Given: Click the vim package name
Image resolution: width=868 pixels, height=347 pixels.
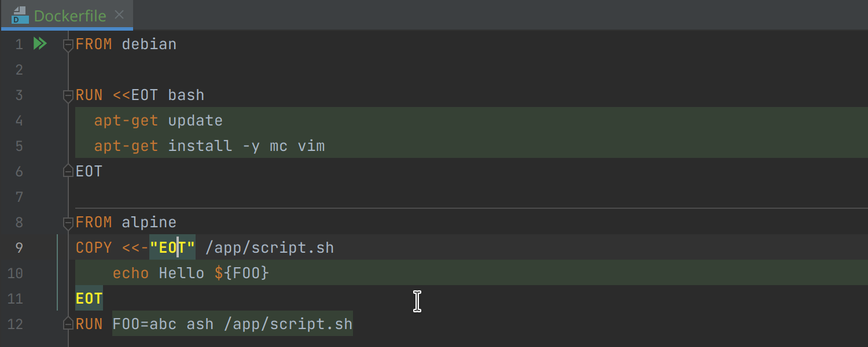Looking at the screenshot, I should (x=311, y=146).
